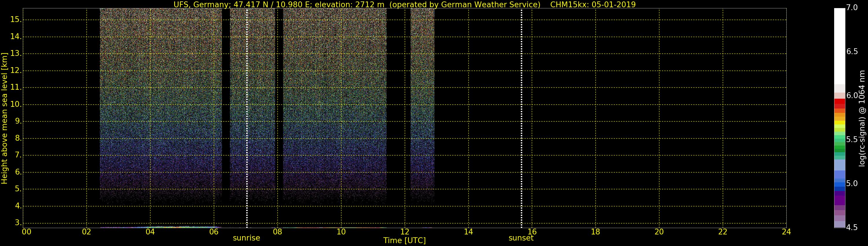The image size is (868, 246).
Task: Click the time tick label '02'
Action: 87,232
